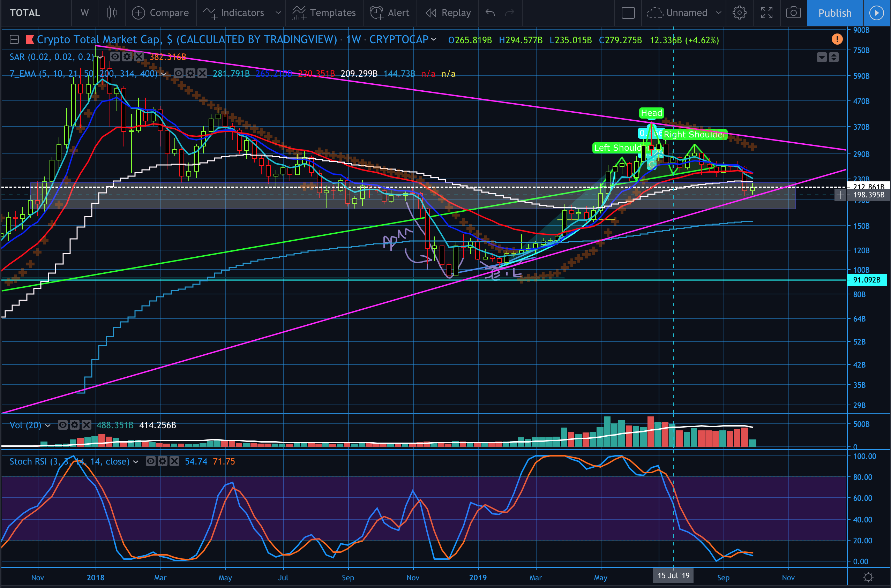Click the TOTAL symbol search field
891x588 pixels.
tap(25, 13)
